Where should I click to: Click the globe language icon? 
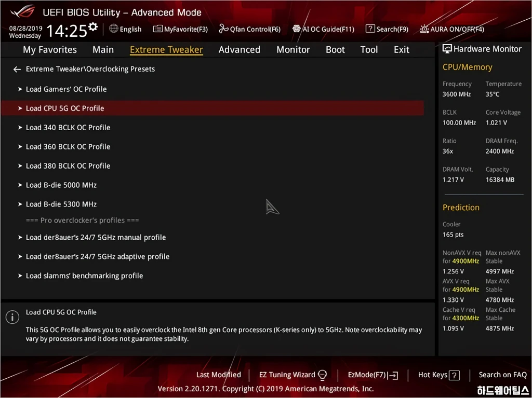click(114, 29)
